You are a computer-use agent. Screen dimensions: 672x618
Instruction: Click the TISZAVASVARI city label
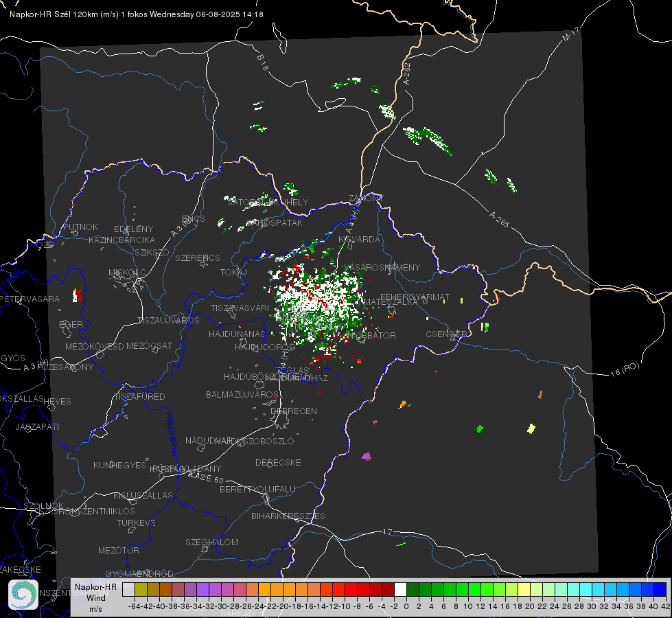coord(240,308)
